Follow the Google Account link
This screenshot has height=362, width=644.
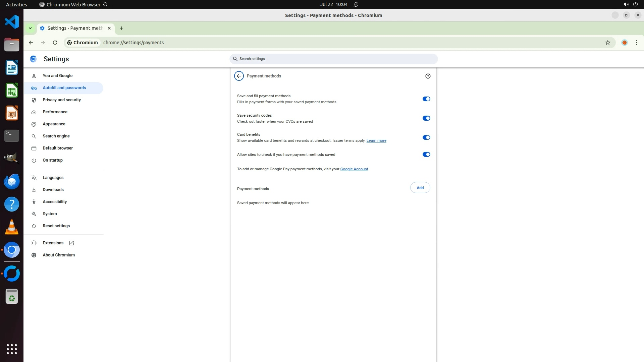coord(354,169)
